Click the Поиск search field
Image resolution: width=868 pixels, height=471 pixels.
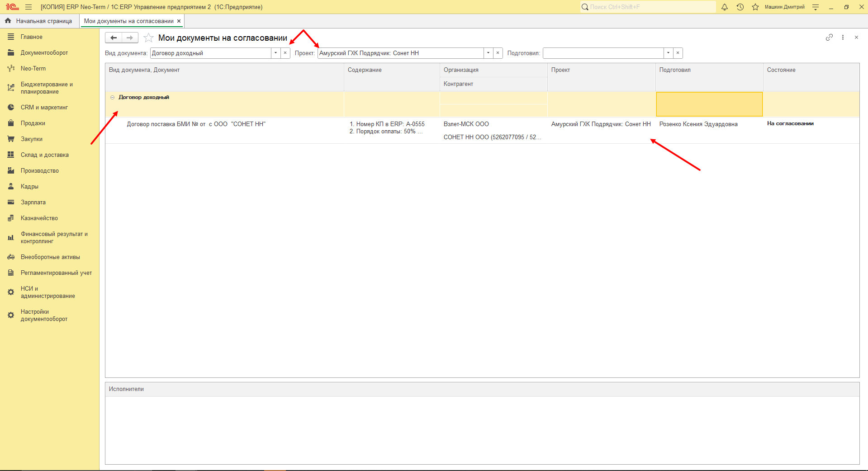[648, 7]
